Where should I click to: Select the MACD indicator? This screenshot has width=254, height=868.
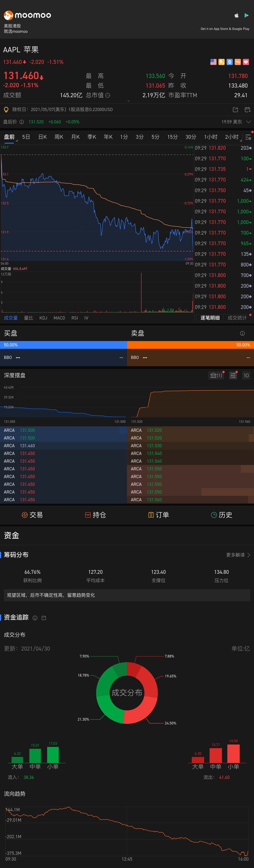tap(59, 318)
